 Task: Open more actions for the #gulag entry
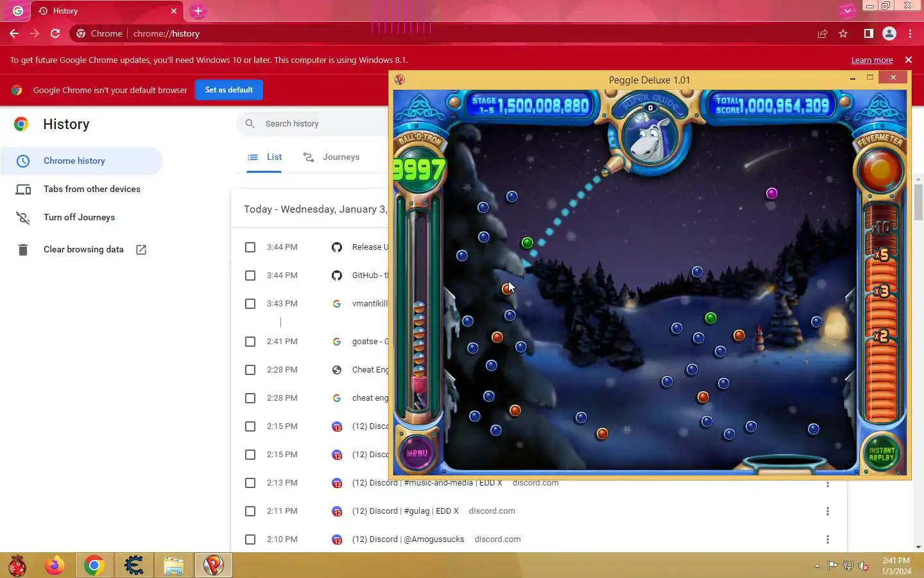tap(828, 511)
